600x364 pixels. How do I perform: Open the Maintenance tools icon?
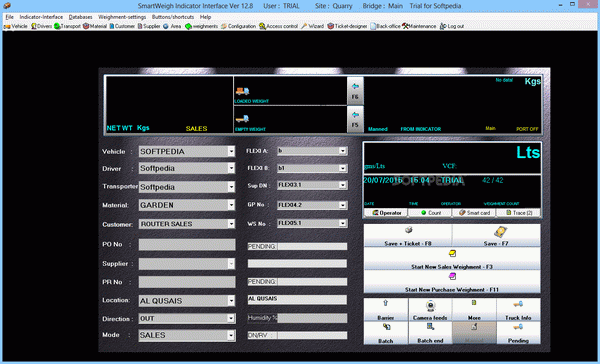click(x=405, y=26)
